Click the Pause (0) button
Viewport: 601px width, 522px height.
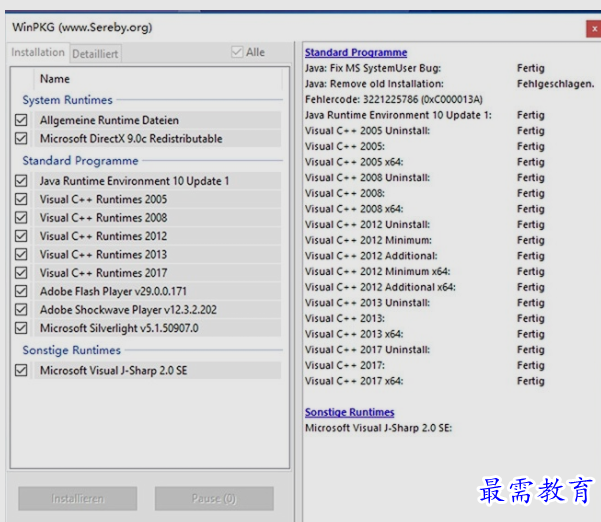click(x=214, y=498)
